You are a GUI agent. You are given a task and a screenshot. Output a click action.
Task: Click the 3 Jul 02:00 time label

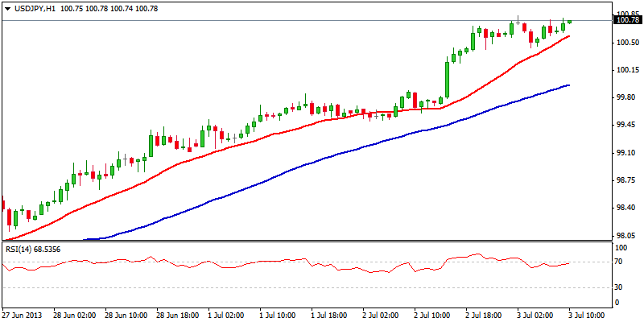[535, 316]
